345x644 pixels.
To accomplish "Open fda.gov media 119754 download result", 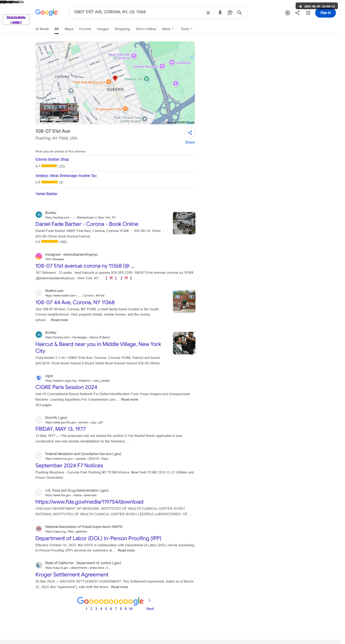I will point(89,502).
